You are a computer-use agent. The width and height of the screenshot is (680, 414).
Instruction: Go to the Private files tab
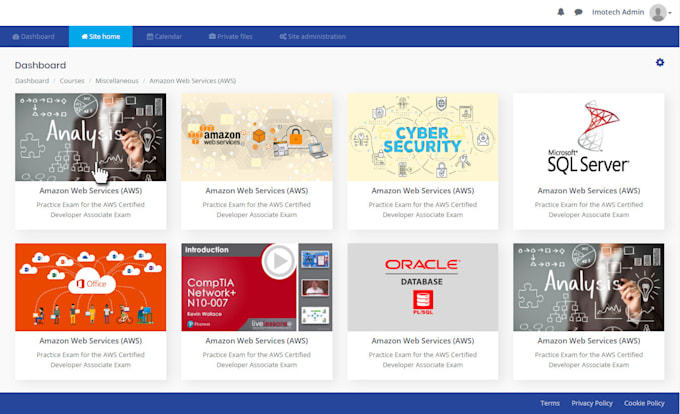pyautogui.click(x=230, y=36)
